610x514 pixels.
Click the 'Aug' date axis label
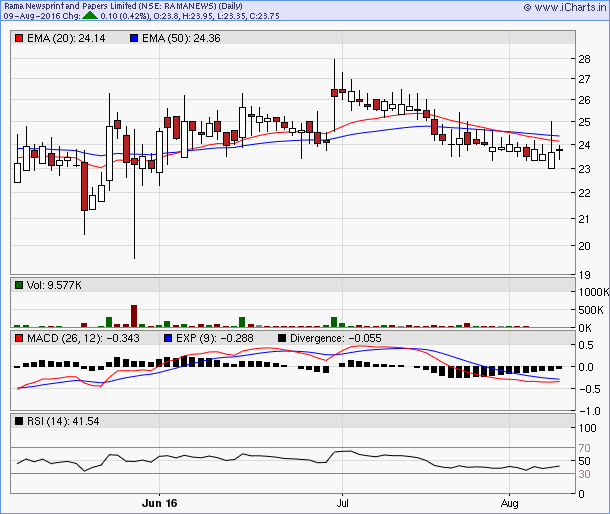pos(509,503)
